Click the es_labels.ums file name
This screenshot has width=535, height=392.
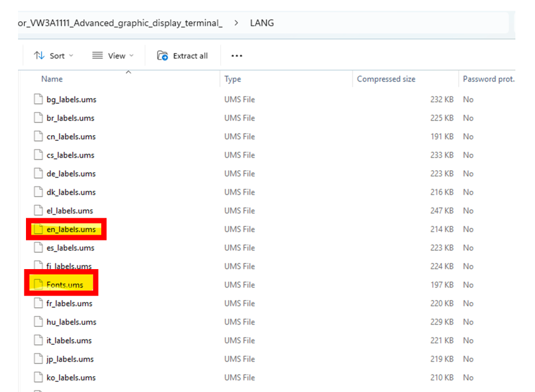[x=71, y=248]
